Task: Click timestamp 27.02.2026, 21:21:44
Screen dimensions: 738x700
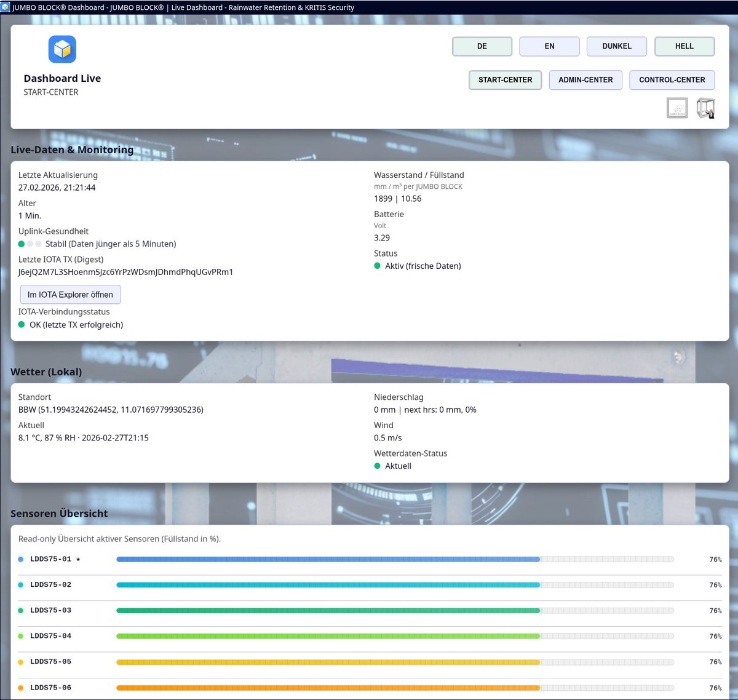Action: pyautogui.click(x=57, y=188)
